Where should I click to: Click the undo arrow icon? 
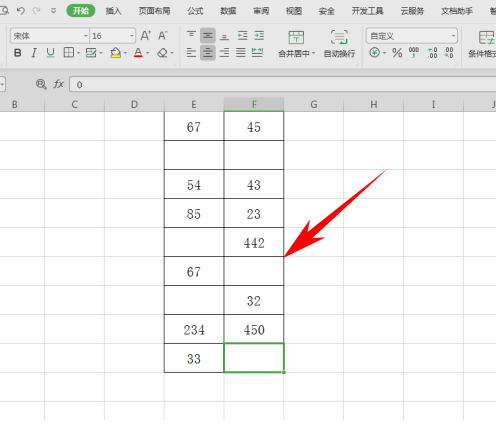[21, 11]
